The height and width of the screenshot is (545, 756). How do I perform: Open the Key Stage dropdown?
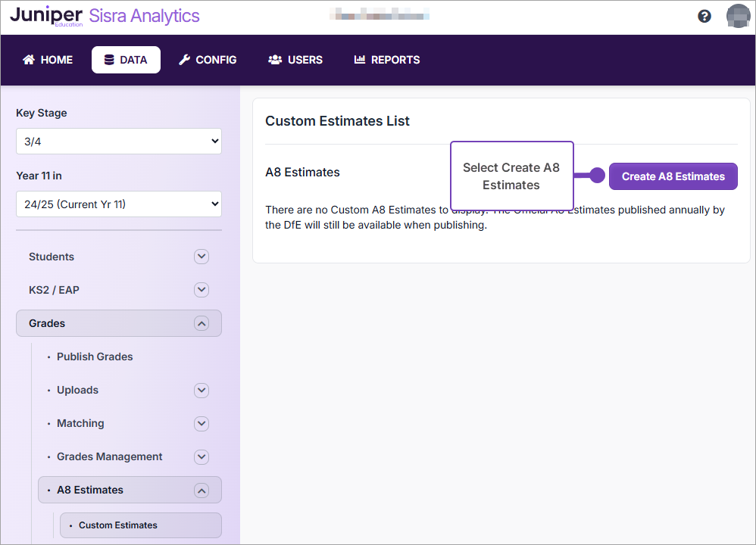(119, 141)
